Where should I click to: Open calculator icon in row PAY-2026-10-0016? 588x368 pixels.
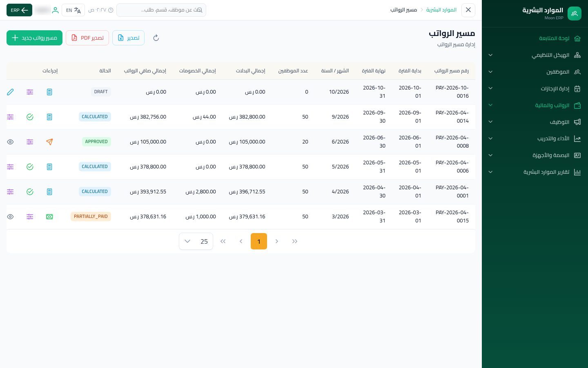(x=49, y=92)
